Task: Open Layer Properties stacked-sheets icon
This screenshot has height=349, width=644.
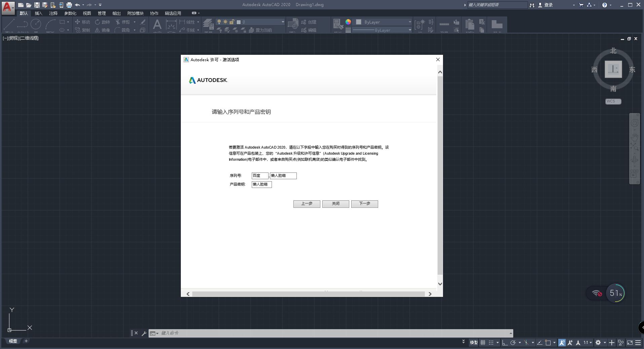Action: [x=208, y=24]
